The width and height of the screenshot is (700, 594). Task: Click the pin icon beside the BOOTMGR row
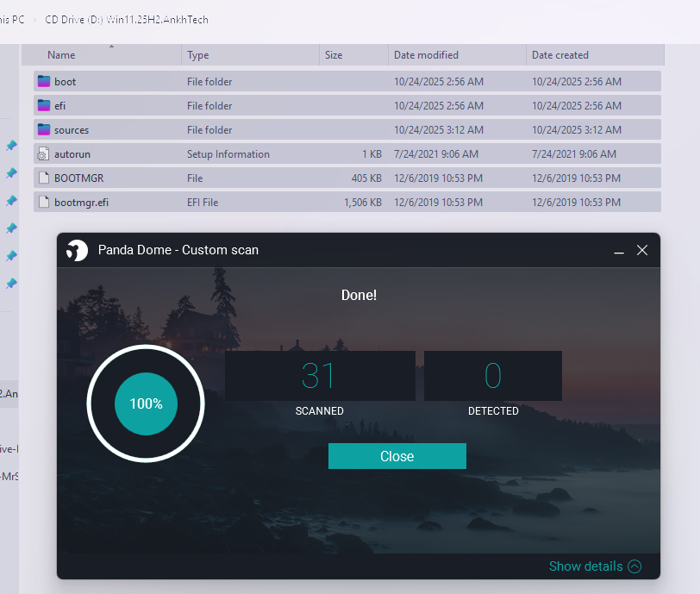click(x=11, y=173)
